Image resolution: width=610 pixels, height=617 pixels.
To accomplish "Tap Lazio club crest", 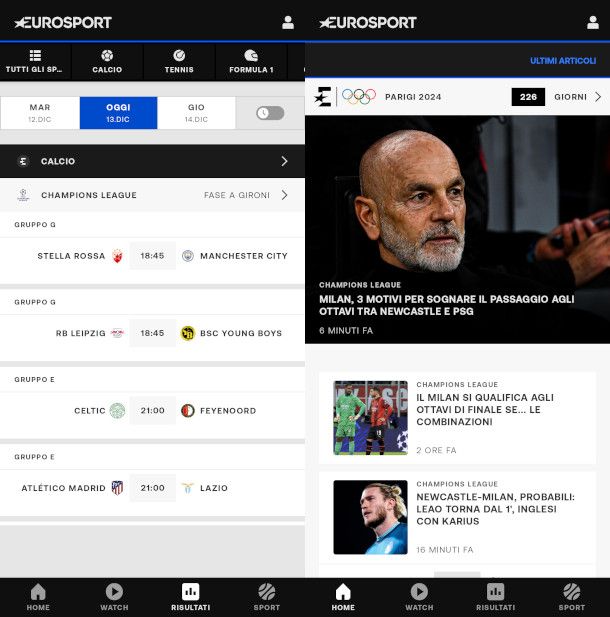I will tap(188, 488).
